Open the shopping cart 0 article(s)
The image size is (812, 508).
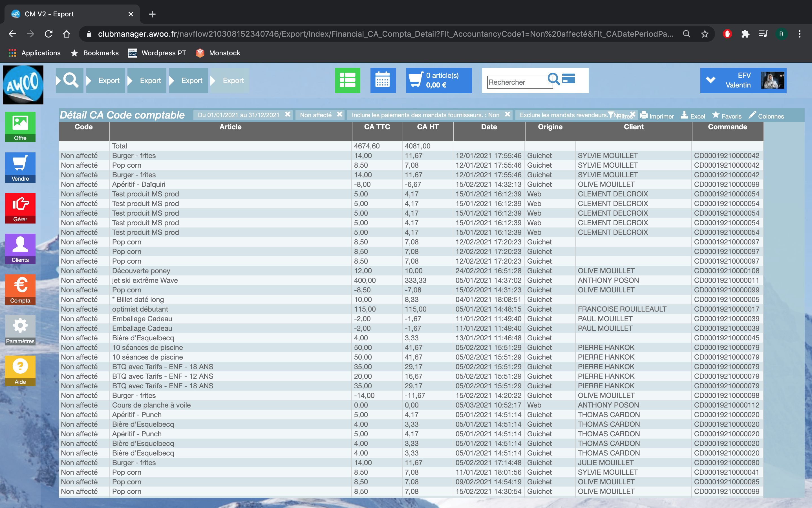pos(438,80)
